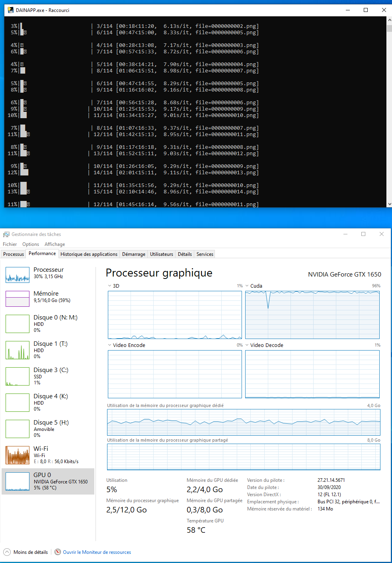
Task: Switch to the Détails tab
Action: point(184,254)
